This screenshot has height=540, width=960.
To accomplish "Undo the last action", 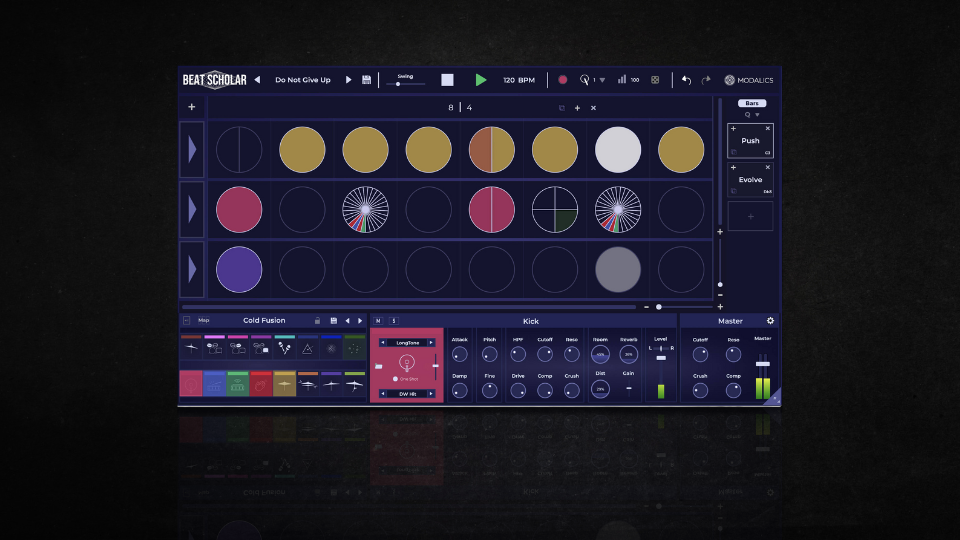I will (686, 80).
